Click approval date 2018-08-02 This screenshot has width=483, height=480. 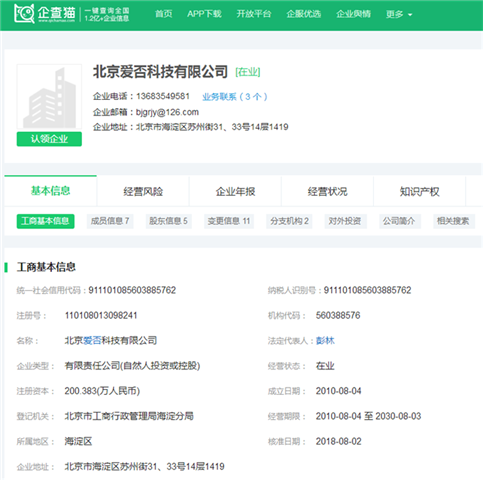[339, 442]
